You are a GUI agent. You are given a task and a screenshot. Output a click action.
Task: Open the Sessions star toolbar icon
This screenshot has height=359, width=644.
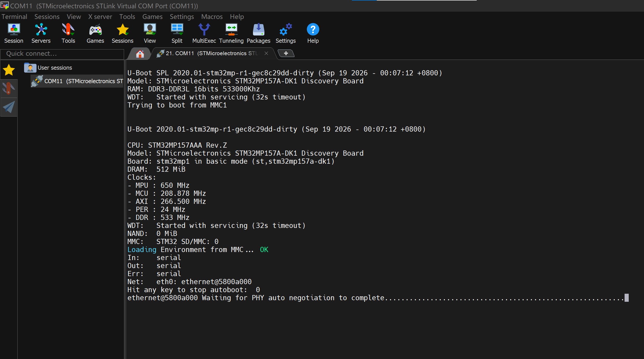[x=122, y=33]
